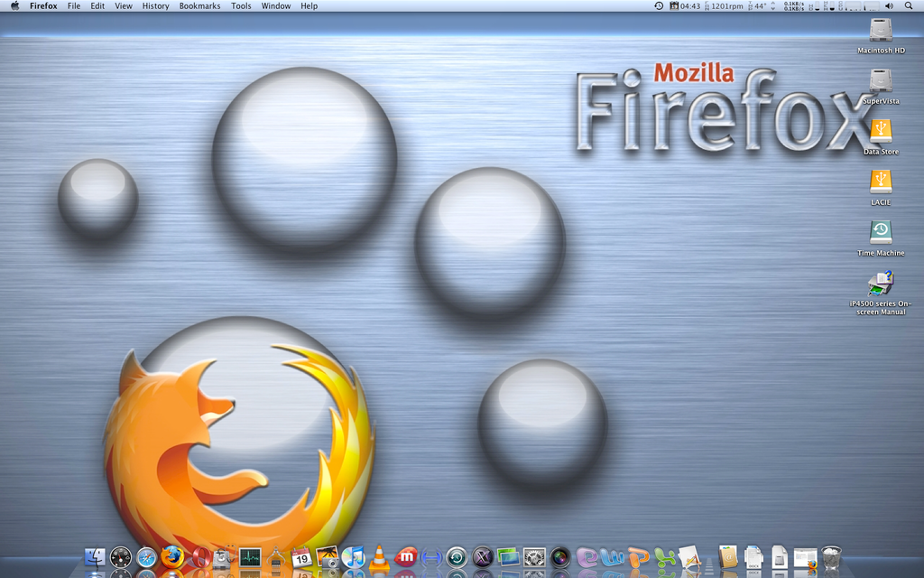The image size is (924, 578).
Task: Open the History menu
Action: (x=155, y=6)
